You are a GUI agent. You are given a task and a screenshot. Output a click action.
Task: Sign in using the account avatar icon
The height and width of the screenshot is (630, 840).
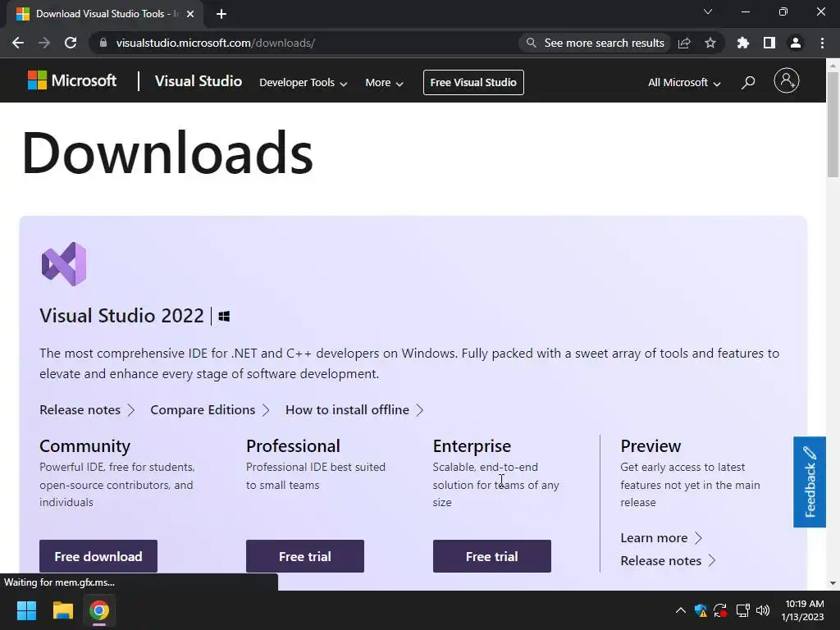(787, 81)
